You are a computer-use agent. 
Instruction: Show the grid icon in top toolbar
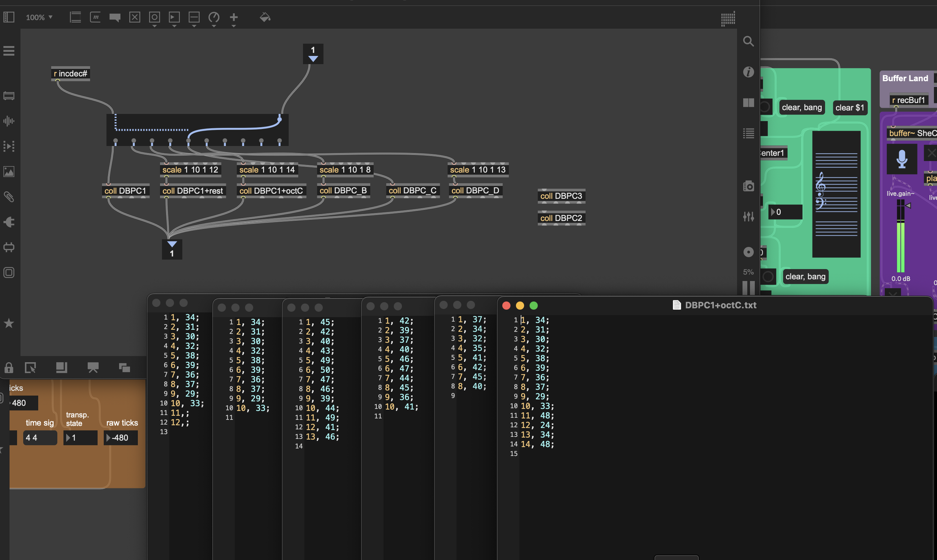(x=727, y=18)
